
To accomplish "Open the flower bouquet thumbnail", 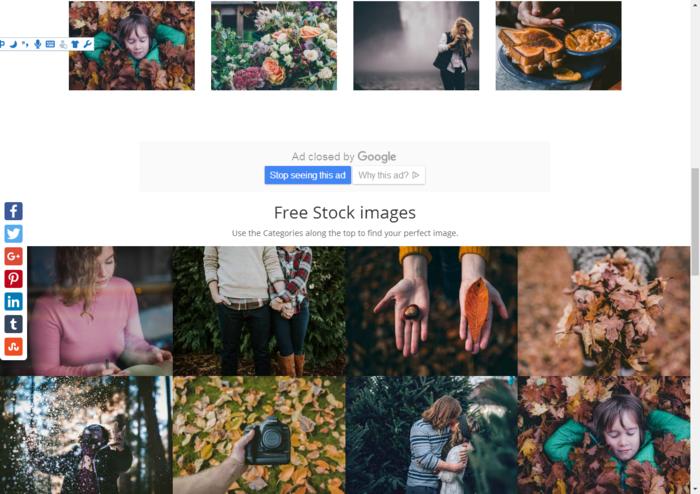I will pos(274,46).
